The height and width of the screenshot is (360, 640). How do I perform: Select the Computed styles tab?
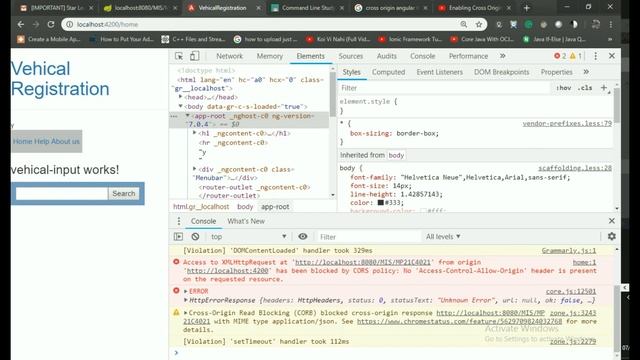coord(388,72)
